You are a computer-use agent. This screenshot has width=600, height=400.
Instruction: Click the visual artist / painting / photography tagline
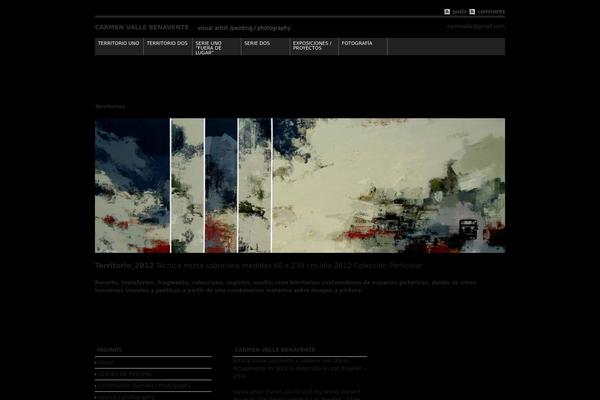pyautogui.click(x=244, y=28)
